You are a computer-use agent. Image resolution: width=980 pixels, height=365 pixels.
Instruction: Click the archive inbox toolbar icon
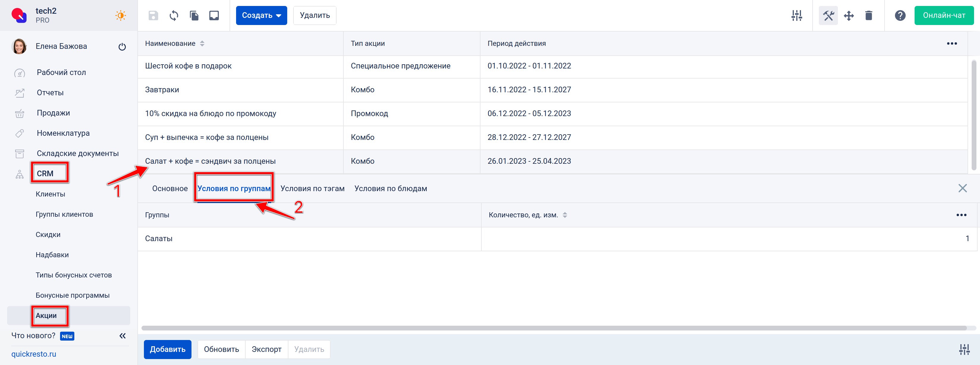click(x=214, y=15)
